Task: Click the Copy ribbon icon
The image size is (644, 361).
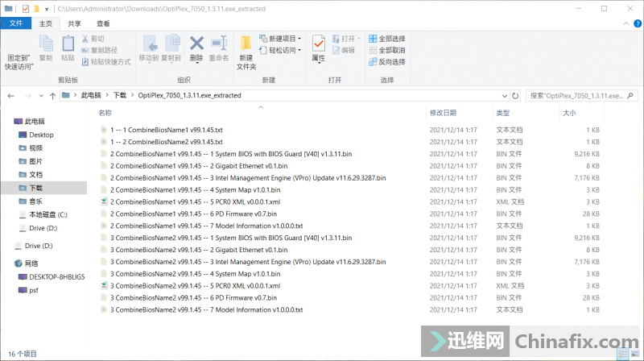Action: click(46, 44)
